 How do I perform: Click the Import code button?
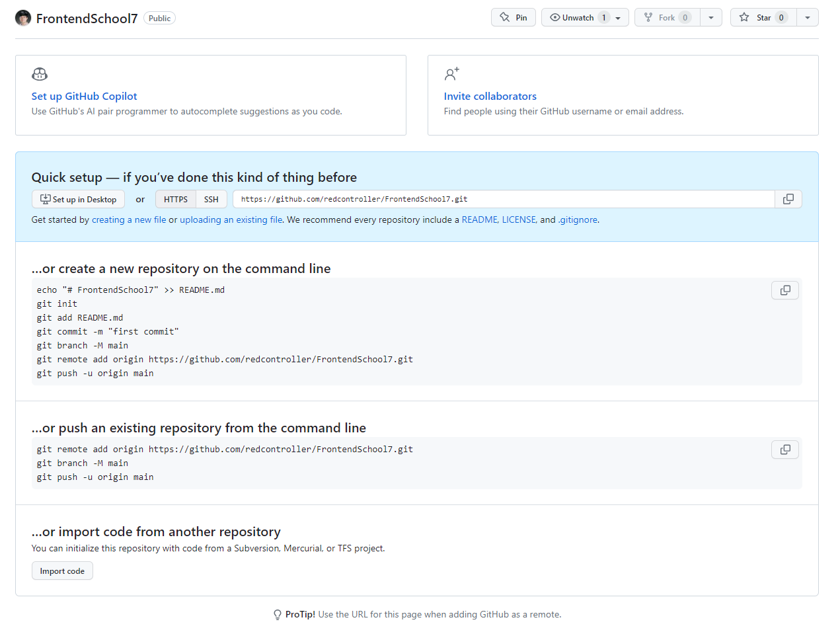pyautogui.click(x=62, y=571)
